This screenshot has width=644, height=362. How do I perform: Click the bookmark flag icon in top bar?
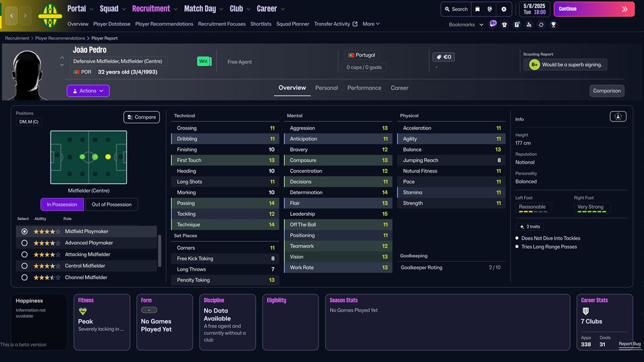point(478,8)
